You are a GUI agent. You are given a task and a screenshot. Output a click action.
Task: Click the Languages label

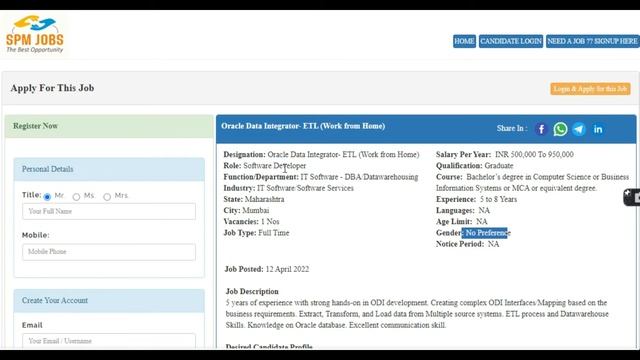[455, 210]
